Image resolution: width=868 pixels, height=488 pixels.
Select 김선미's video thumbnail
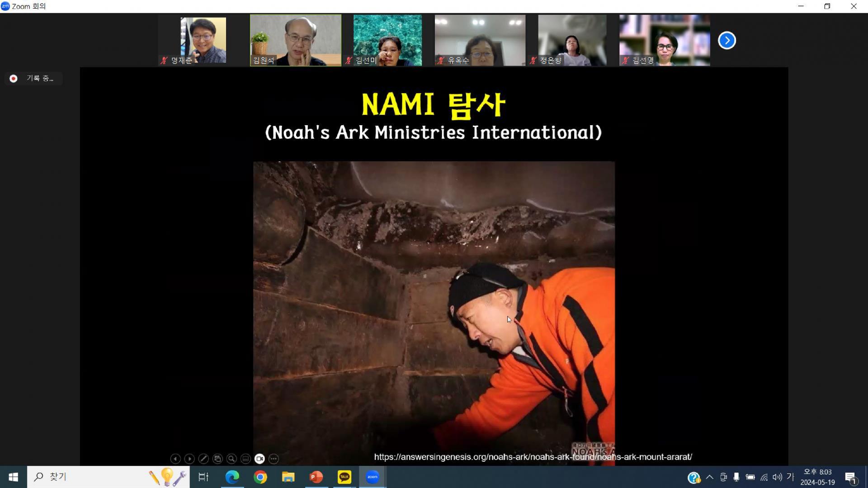[x=388, y=40]
